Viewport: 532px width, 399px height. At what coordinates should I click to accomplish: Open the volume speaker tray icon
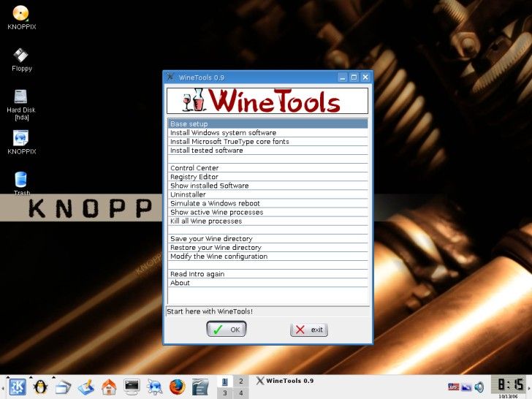point(479,387)
